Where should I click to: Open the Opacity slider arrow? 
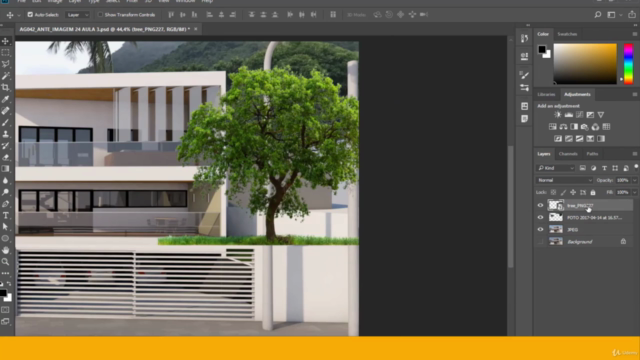point(635,180)
